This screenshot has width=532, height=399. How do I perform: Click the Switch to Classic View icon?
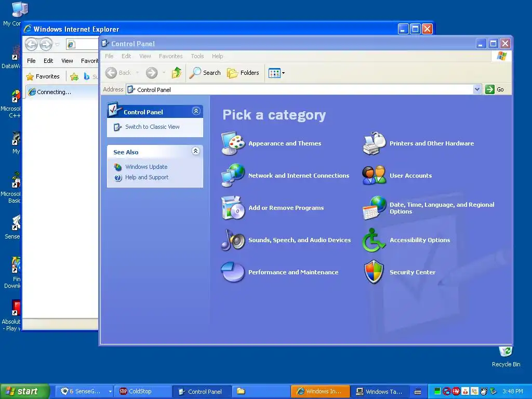117,127
